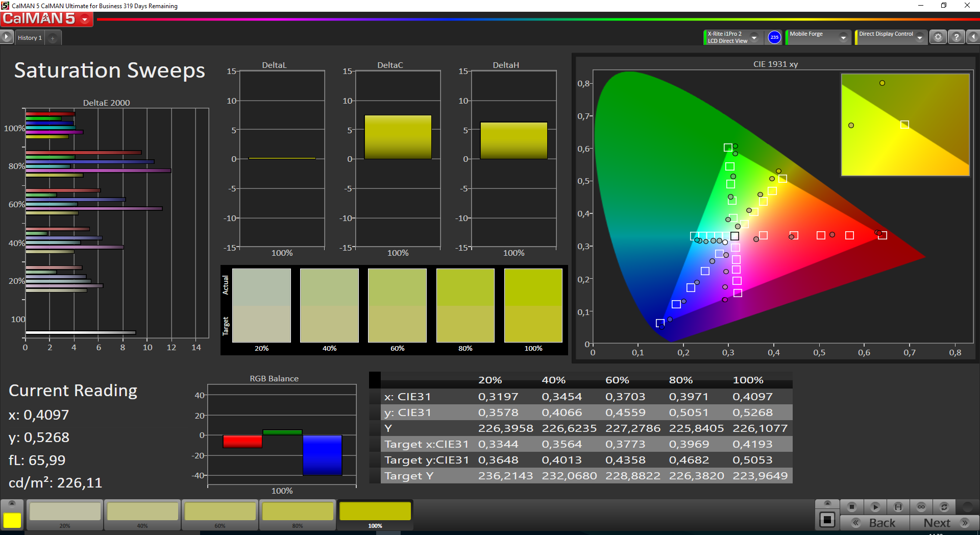
Task: Restore down the CalMAN window
Action: click(944, 6)
